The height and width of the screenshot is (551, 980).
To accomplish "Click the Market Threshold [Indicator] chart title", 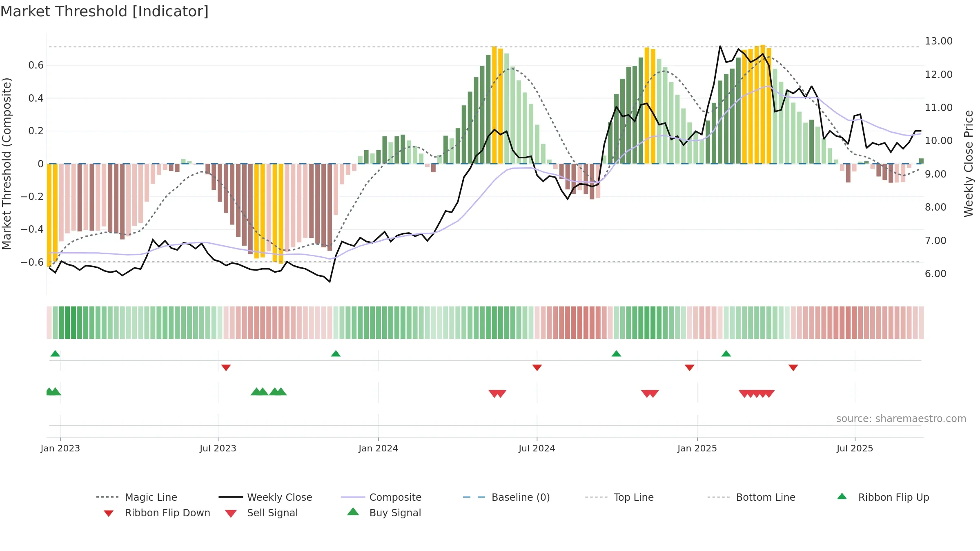I will click(105, 11).
